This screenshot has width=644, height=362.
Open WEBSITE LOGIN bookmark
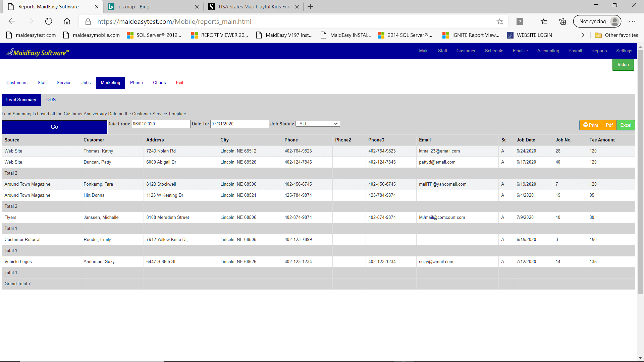pos(529,35)
